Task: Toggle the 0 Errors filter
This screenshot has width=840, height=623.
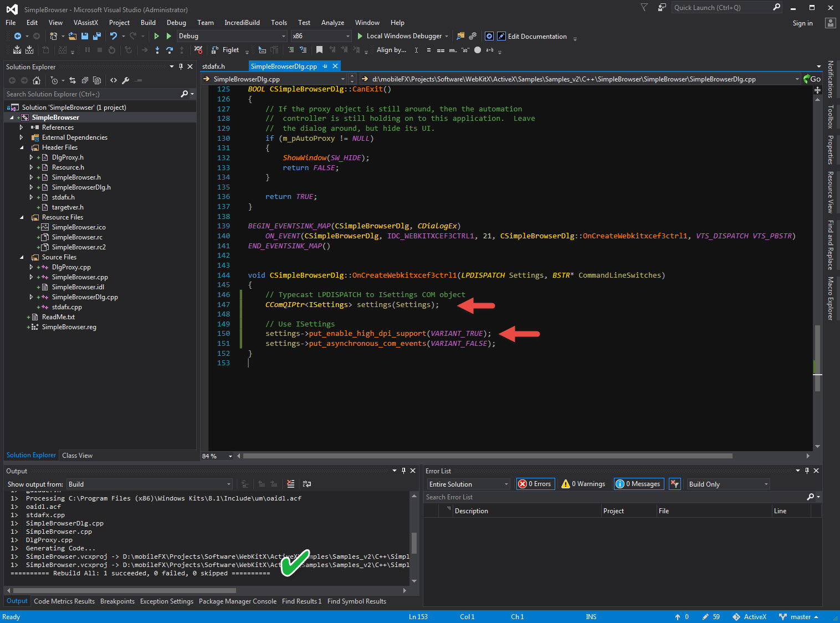Action: tap(535, 484)
